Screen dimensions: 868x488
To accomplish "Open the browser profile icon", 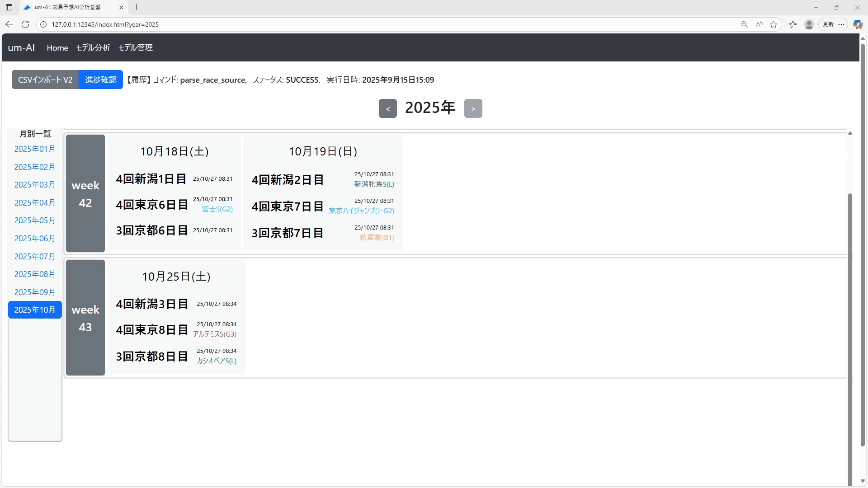I will coord(809,24).
